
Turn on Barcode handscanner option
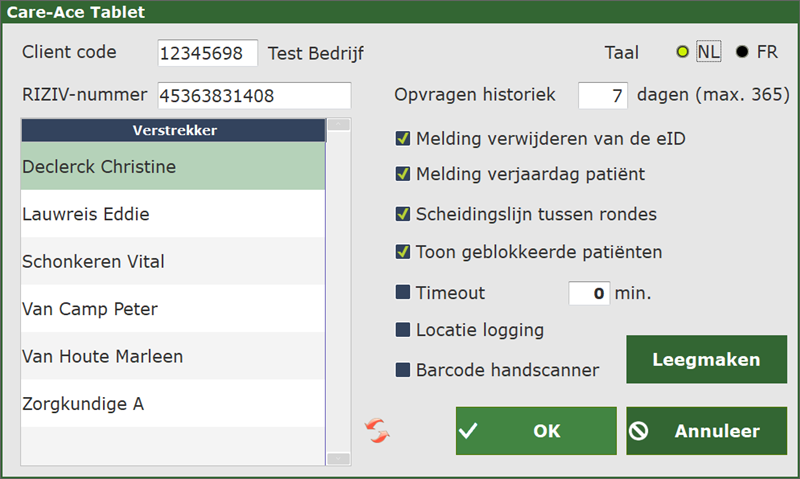tap(403, 370)
